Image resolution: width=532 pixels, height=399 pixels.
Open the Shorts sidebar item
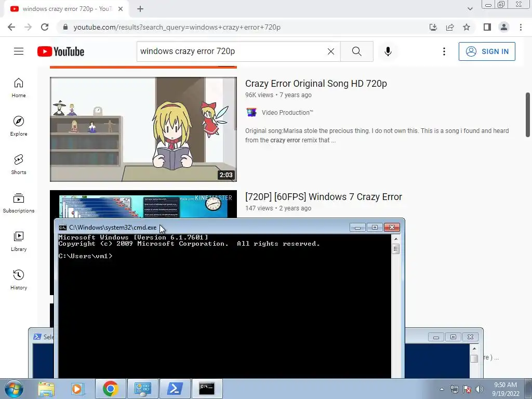(19, 165)
